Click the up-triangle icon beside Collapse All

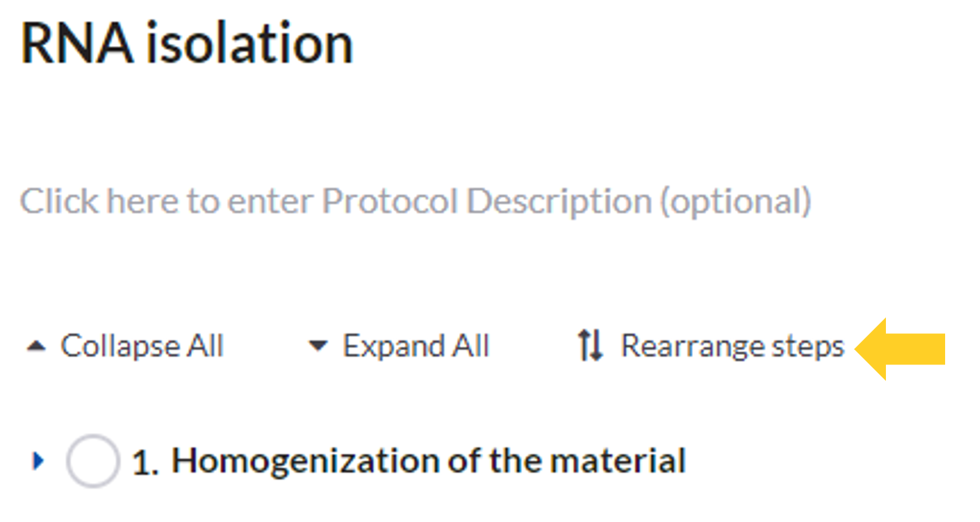tap(37, 346)
